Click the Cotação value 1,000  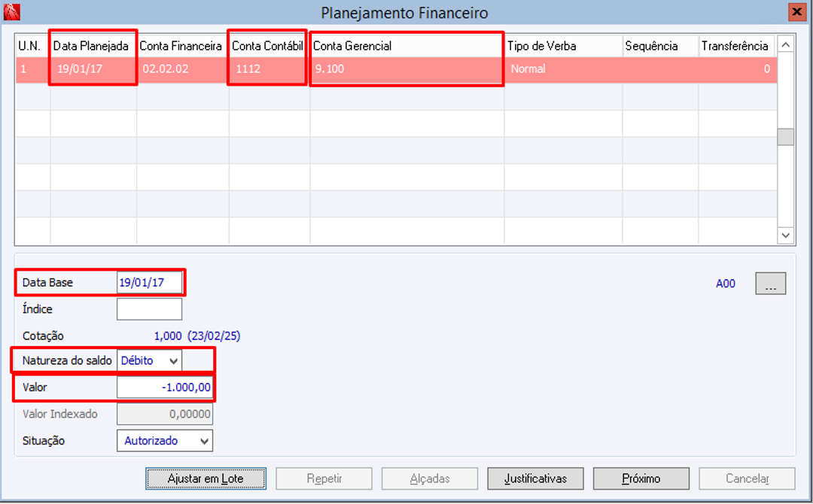168,335
